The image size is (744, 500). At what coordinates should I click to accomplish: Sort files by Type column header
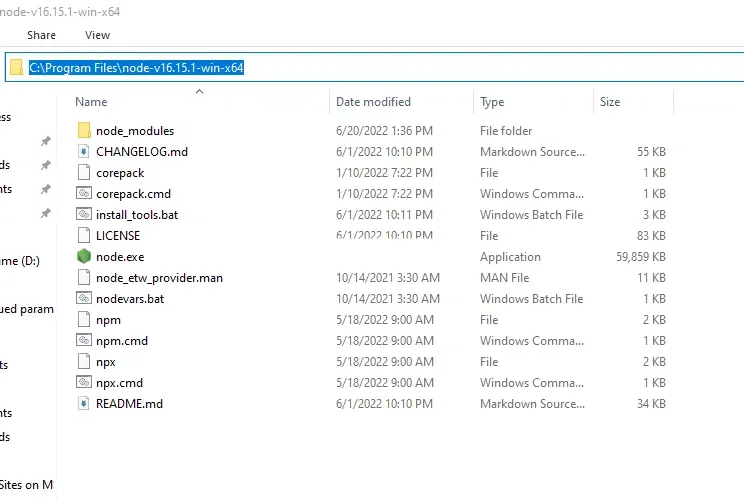tap(492, 102)
